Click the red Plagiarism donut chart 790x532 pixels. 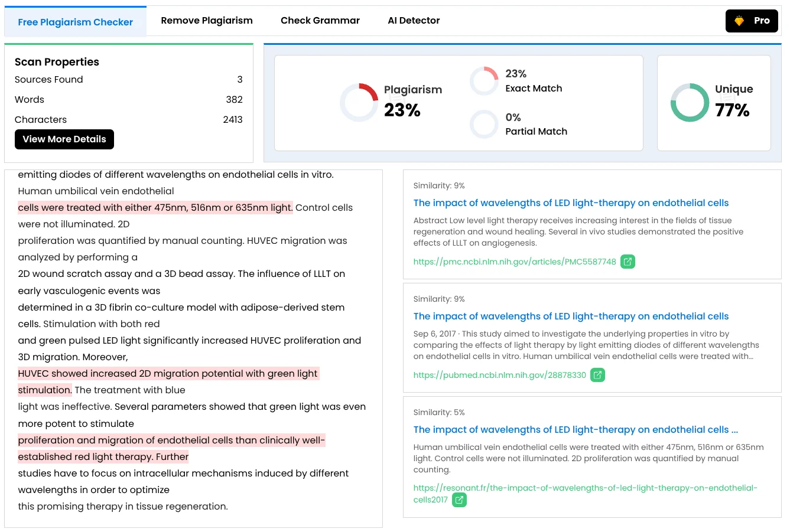[x=359, y=102]
